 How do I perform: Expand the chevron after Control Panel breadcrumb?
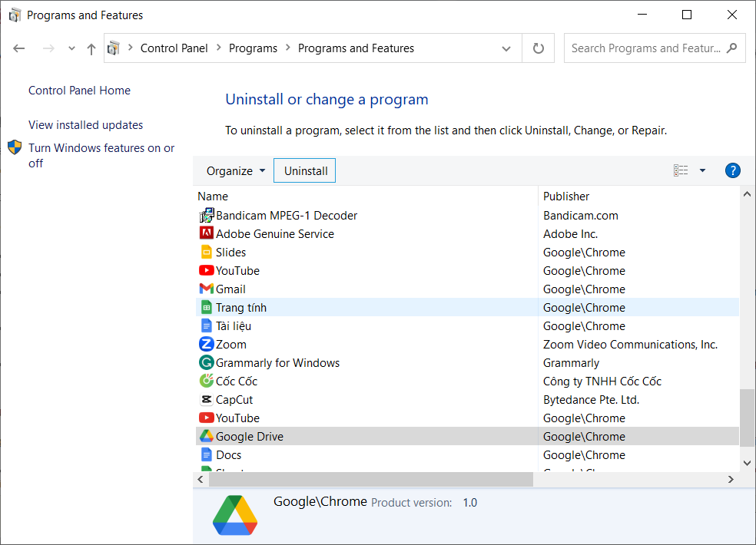218,48
